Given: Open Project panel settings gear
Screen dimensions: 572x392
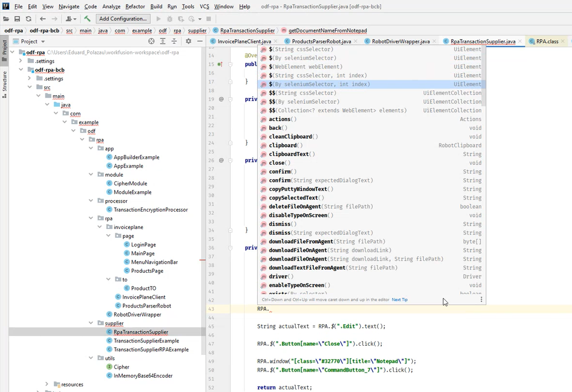Looking at the screenshot, I should click(188, 41).
